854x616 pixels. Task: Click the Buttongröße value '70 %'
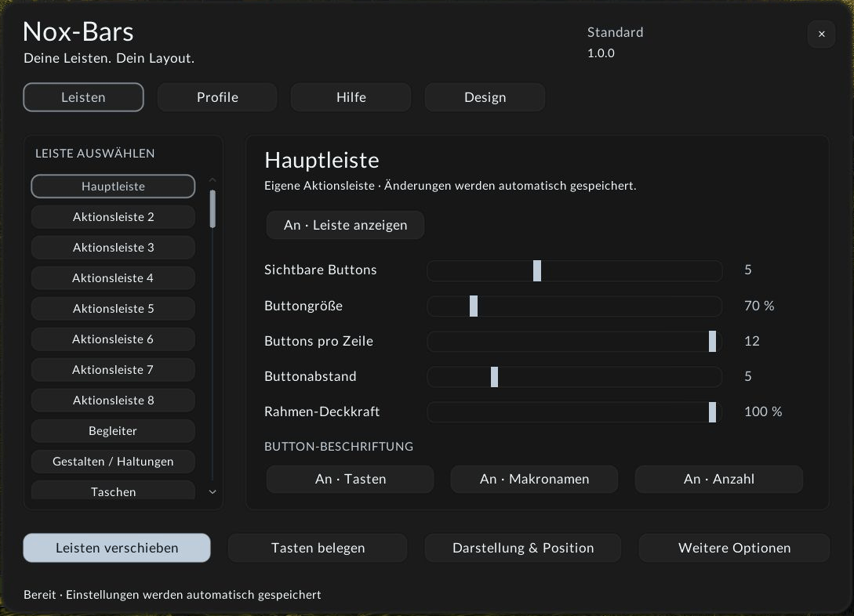(759, 306)
